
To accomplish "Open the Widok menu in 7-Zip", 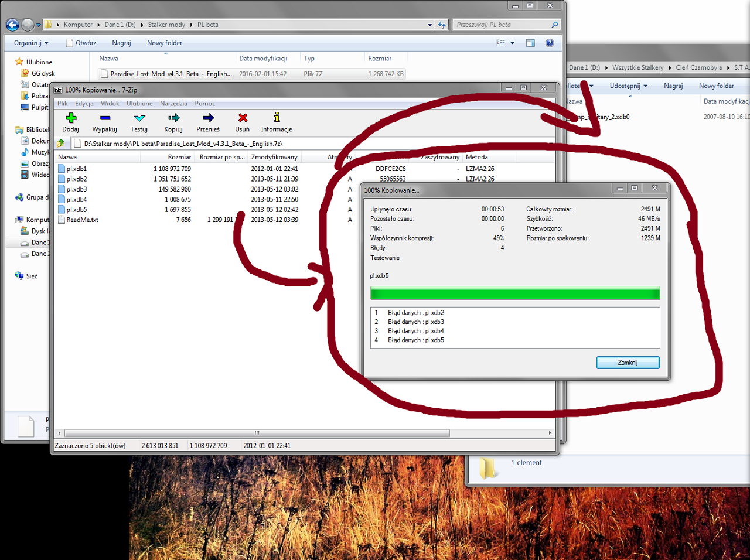I will click(x=110, y=104).
